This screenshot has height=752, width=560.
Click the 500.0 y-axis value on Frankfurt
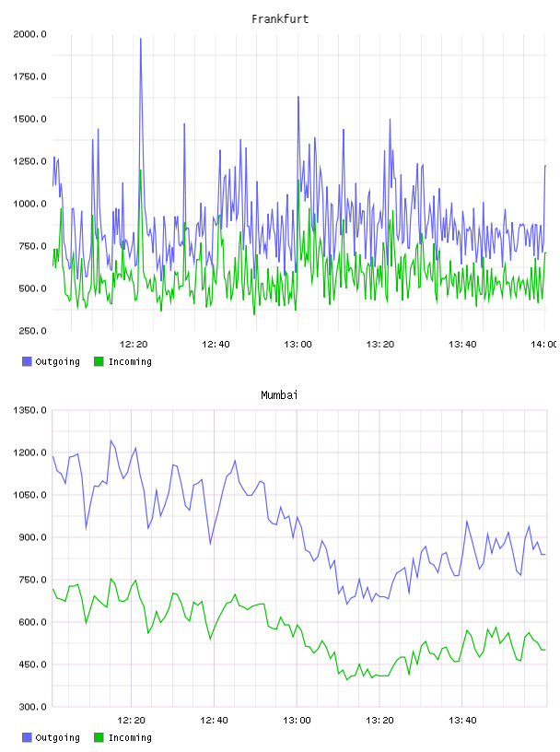click(32, 288)
